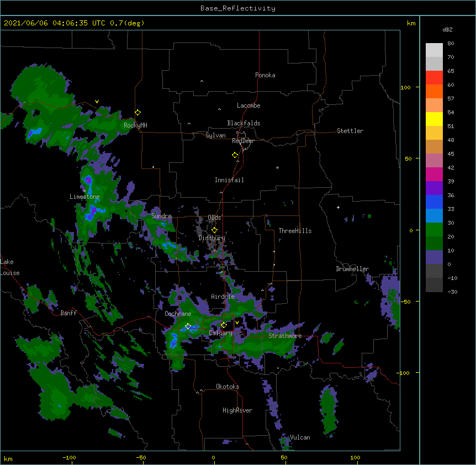Screen dimensions: 476x465
Task: Click white asterisk marker east of Innisfail
Action: coord(277,168)
